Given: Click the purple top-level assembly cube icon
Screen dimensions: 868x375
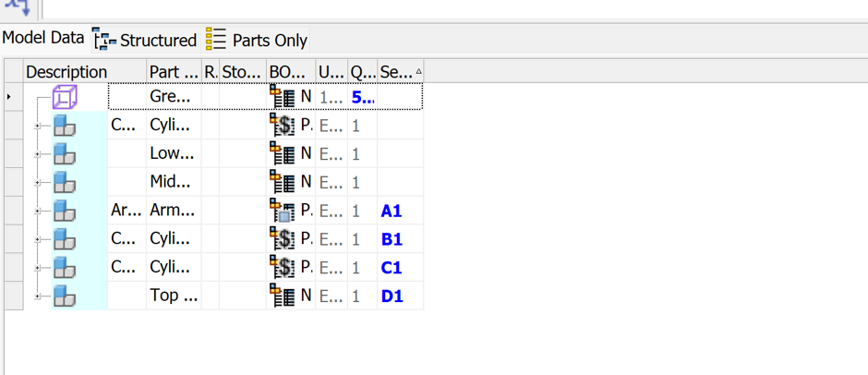Looking at the screenshot, I should pos(65,98).
